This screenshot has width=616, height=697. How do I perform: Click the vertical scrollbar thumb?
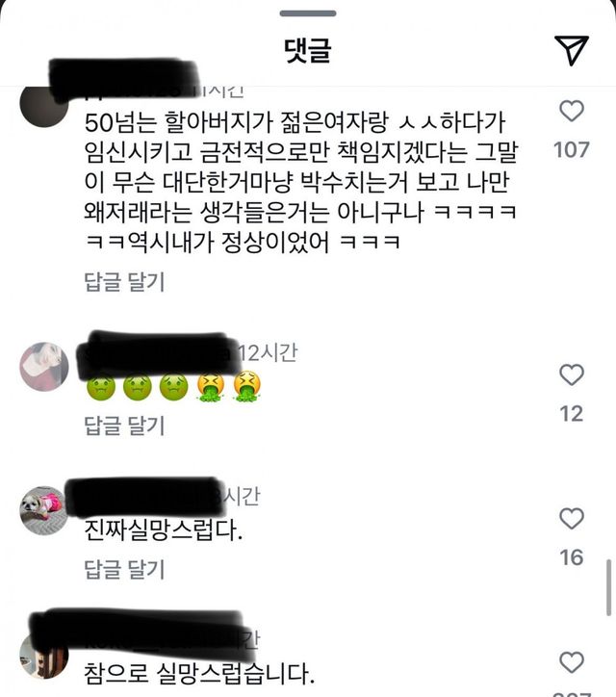coord(609,587)
